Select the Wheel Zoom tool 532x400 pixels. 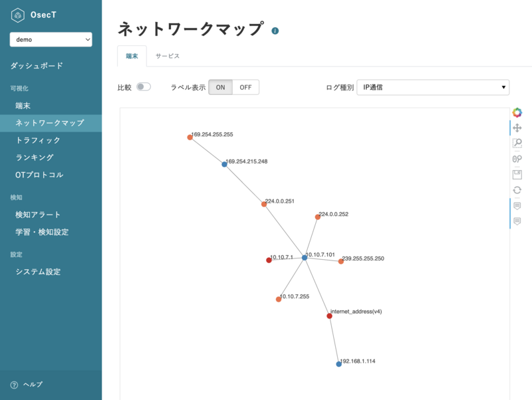(517, 159)
